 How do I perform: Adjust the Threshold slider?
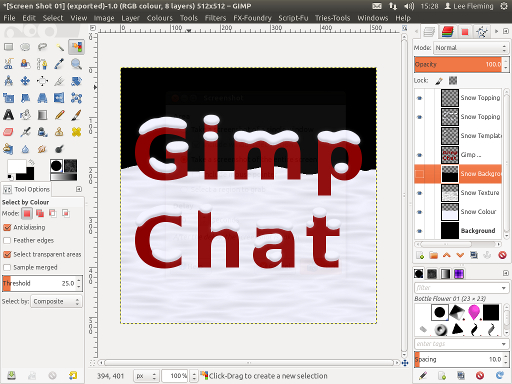tap(39, 283)
